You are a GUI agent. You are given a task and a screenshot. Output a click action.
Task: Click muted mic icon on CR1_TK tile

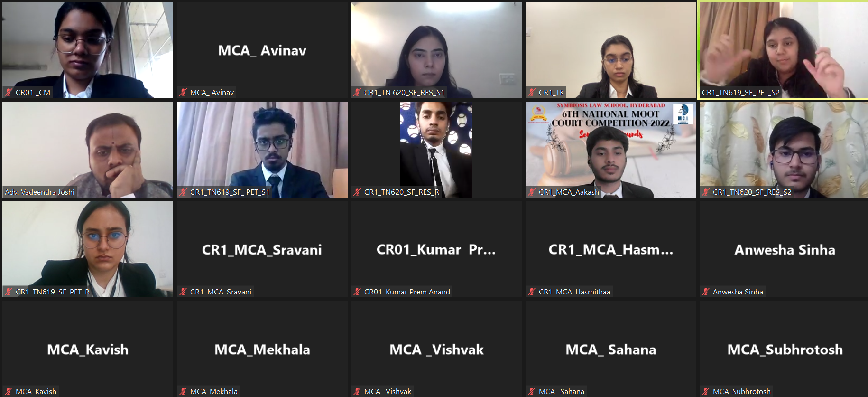pyautogui.click(x=532, y=92)
